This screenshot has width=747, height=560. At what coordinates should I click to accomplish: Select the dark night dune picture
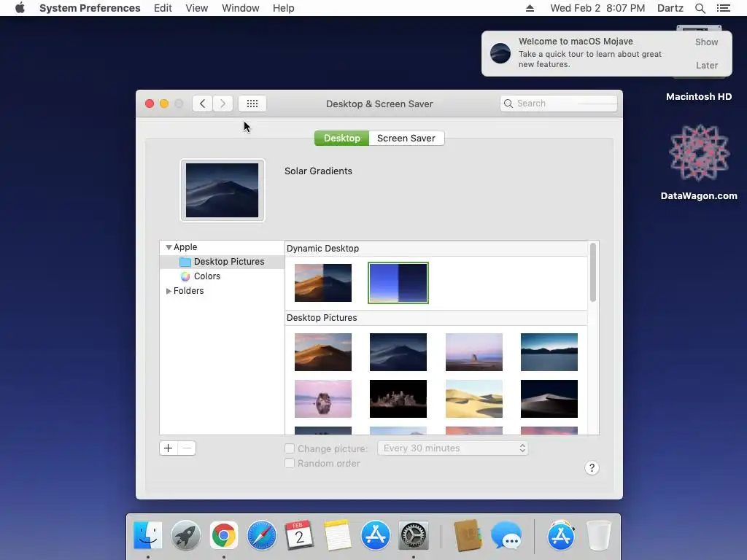(549, 399)
